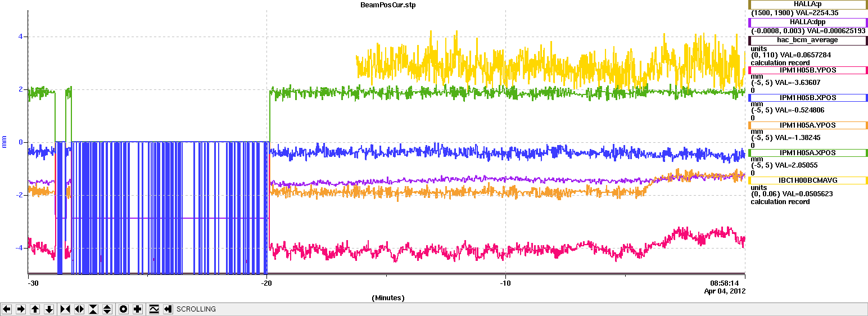Viewport: 868px width, 316px height.
Task: Click the (Minutes) x-axis label
Action: click(388, 298)
